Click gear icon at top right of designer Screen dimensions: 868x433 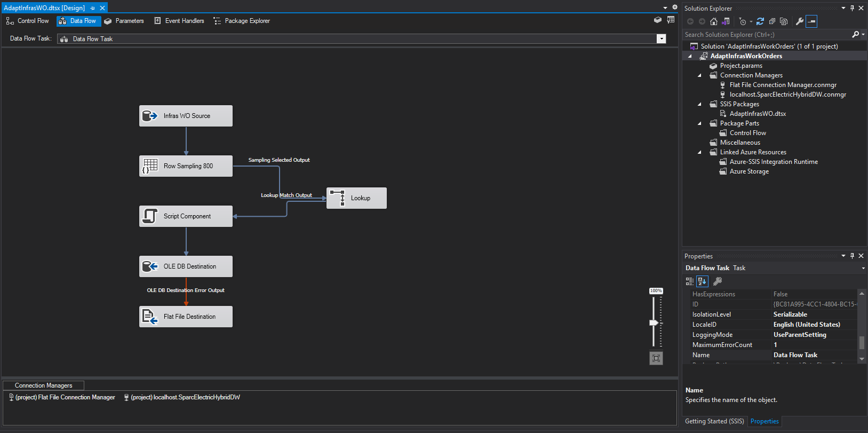point(674,7)
